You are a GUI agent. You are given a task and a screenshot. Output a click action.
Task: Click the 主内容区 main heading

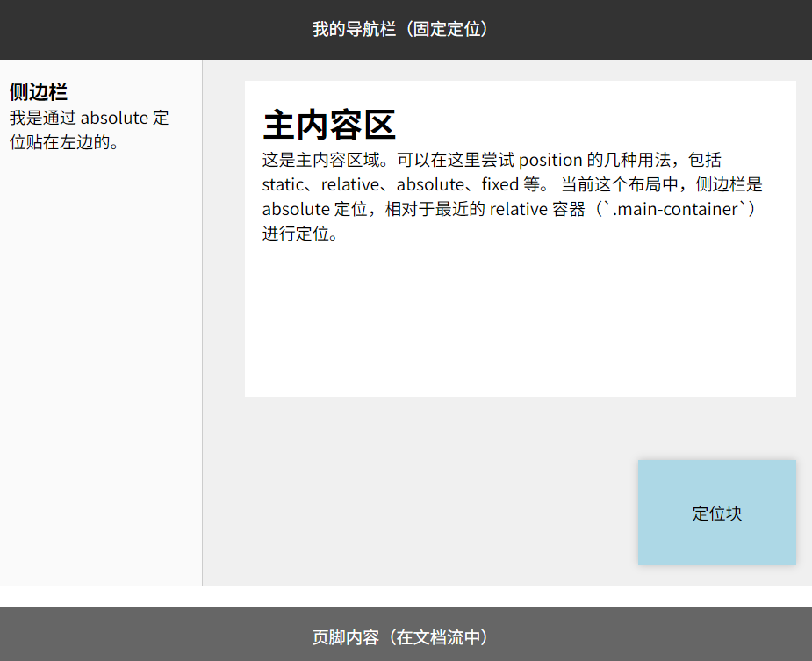pos(329,125)
